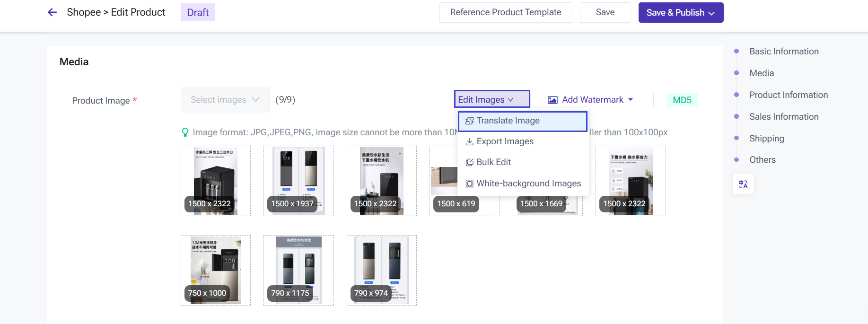Click the Bulk Edit icon

click(469, 162)
